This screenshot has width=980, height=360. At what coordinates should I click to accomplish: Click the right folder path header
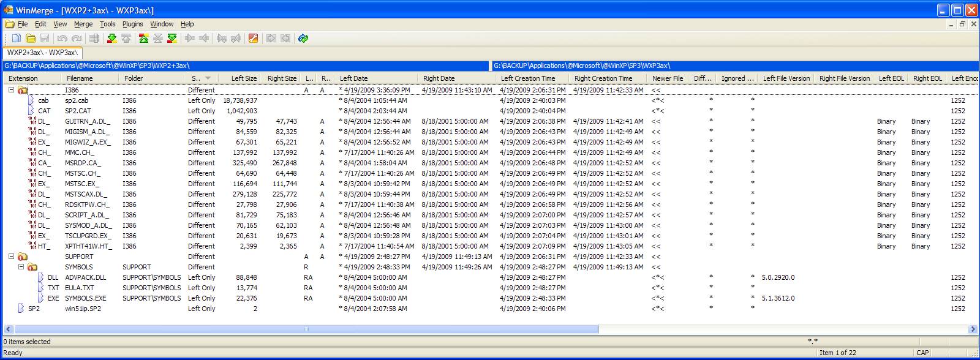(735, 66)
